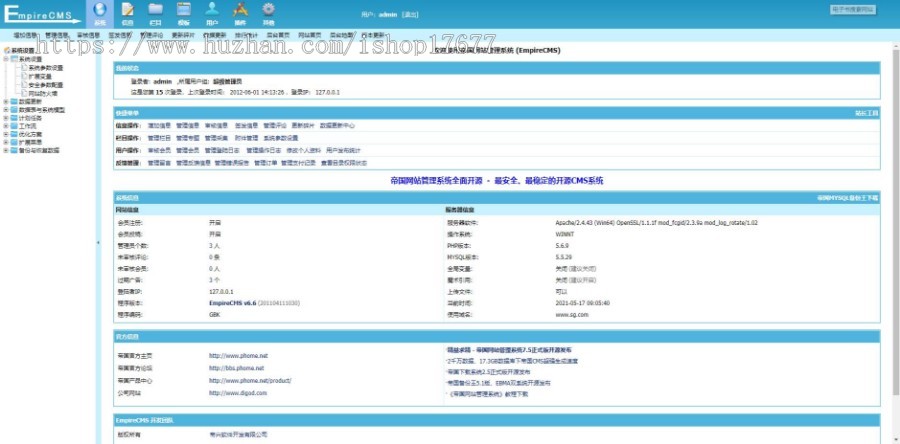
Task: Expand the 备份与恢复数据 tree node
Action: (6, 150)
